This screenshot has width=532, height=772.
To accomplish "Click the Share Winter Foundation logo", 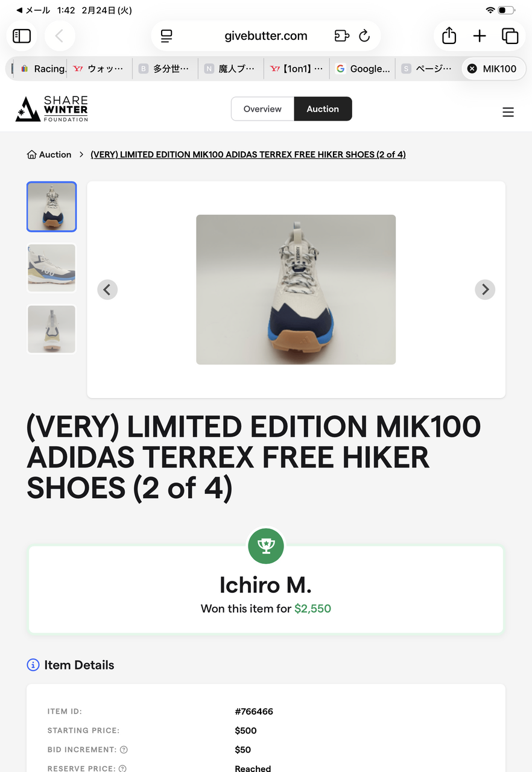I will [52, 109].
